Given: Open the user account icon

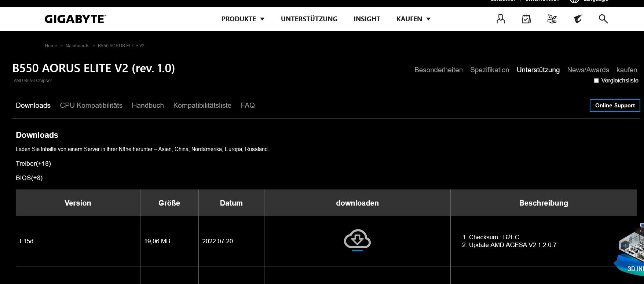Looking at the screenshot, I should [x=501, y=19].
